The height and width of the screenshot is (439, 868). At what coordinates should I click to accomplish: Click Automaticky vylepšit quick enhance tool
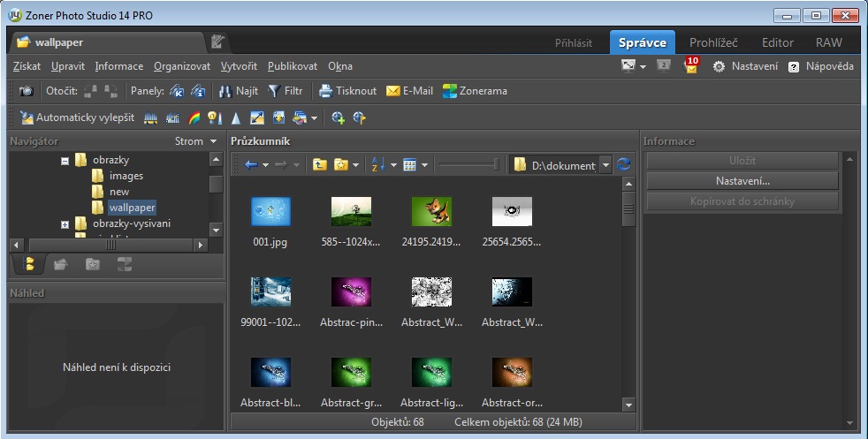click(77, 117)
